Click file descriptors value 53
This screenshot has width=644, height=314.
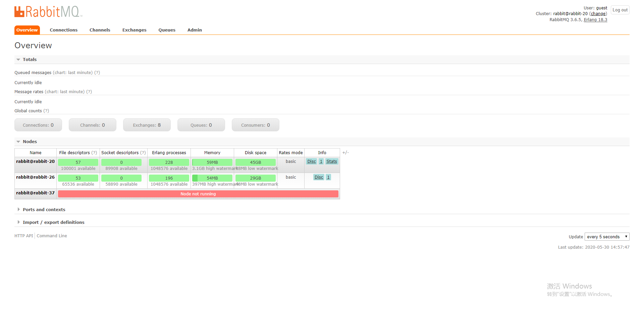click(78, 178)
